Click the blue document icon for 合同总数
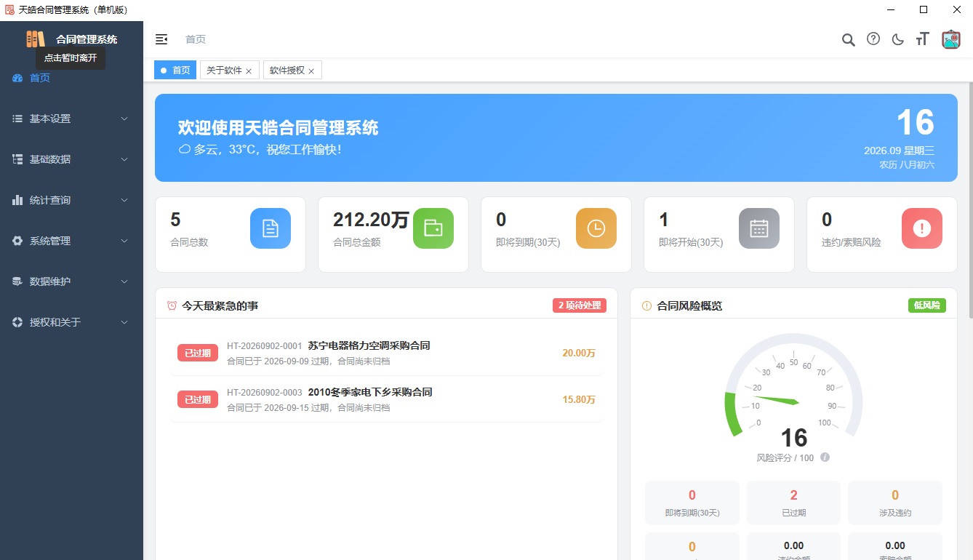This screenshot has height=560, width=973. click(271, 228)
